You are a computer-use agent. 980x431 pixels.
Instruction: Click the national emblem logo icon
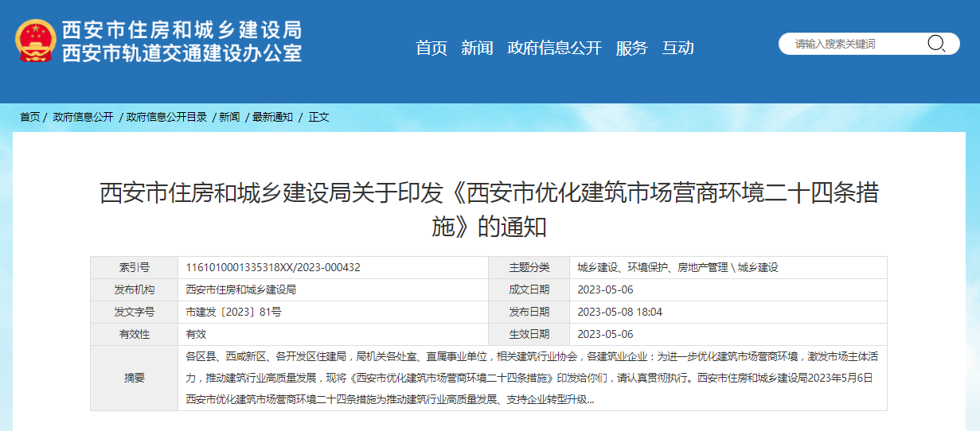pos(36,41)
